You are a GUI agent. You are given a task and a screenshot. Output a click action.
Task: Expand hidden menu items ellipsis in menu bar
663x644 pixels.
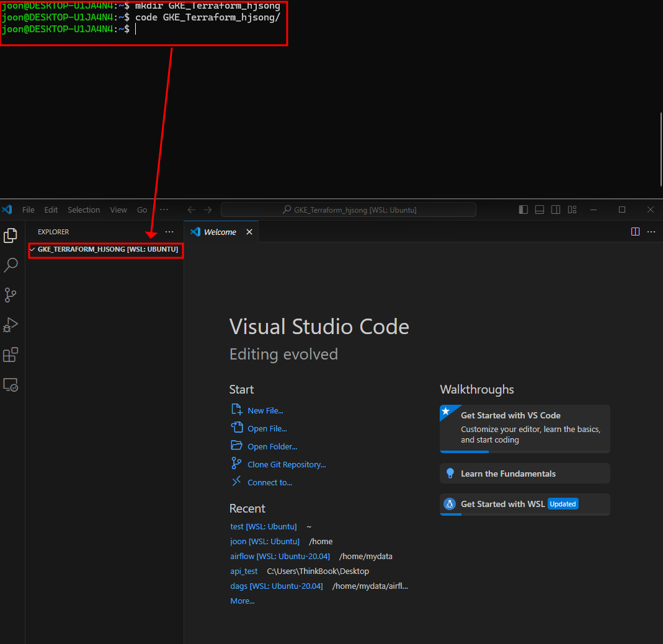tap(164, 210)
